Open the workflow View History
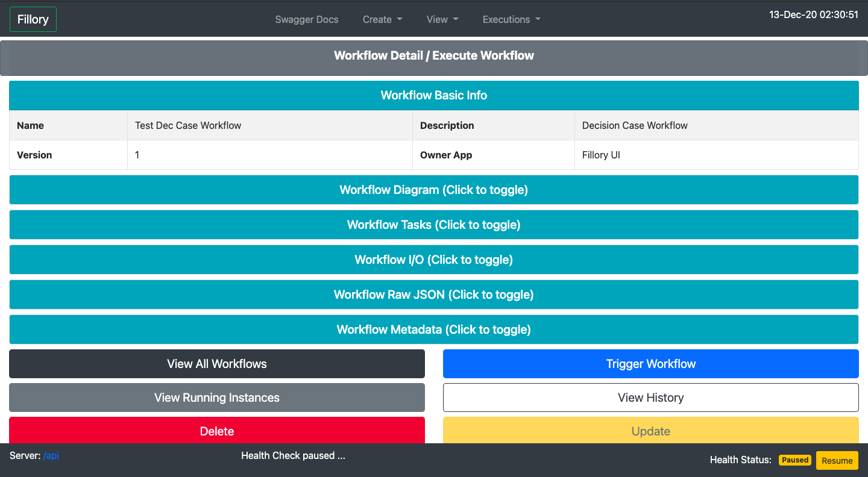 tap(650, 397)
